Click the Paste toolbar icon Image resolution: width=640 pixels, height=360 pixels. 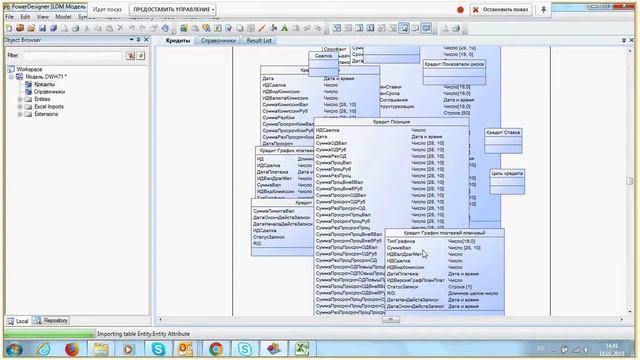[109, 28]
